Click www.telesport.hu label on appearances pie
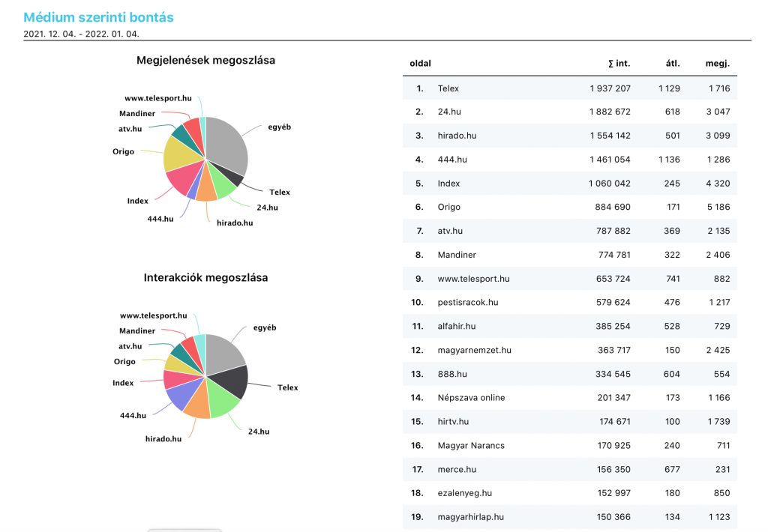This screenshot has height=532, width=768. point(158,98)
